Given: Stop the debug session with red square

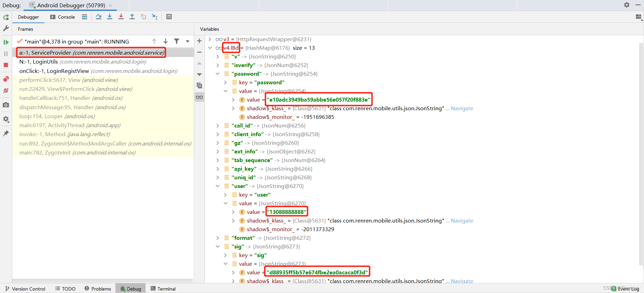Looking at the screenshot, I should pos(6,65).
